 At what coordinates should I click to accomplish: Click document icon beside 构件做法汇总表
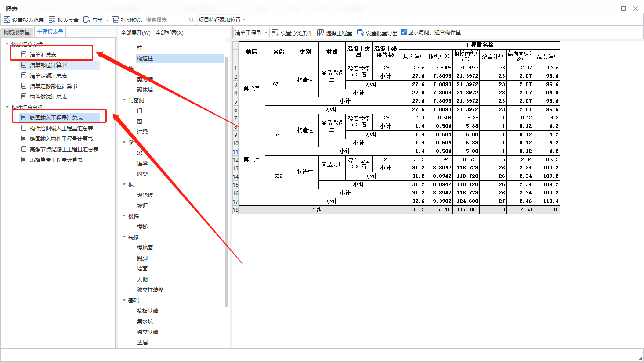(24, 97)
